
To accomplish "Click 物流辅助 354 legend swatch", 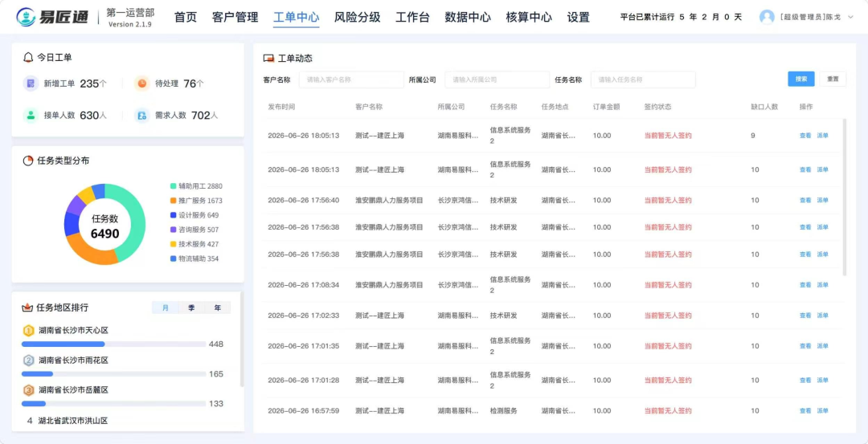I will coord(174,259).
